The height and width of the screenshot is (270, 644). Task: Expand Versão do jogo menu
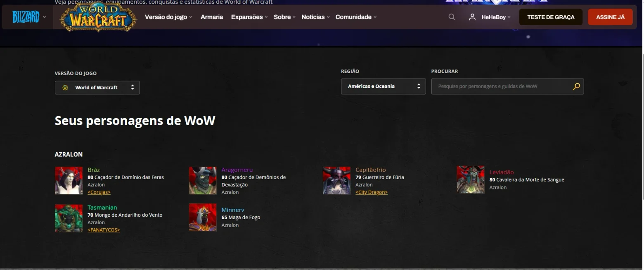168,17
